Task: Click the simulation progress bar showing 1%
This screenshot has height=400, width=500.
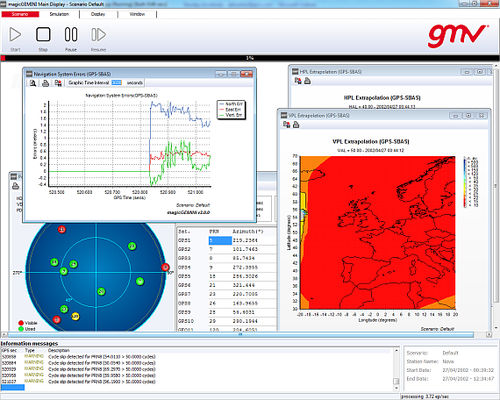Action: pyautogui.click(x=250, y=58)
